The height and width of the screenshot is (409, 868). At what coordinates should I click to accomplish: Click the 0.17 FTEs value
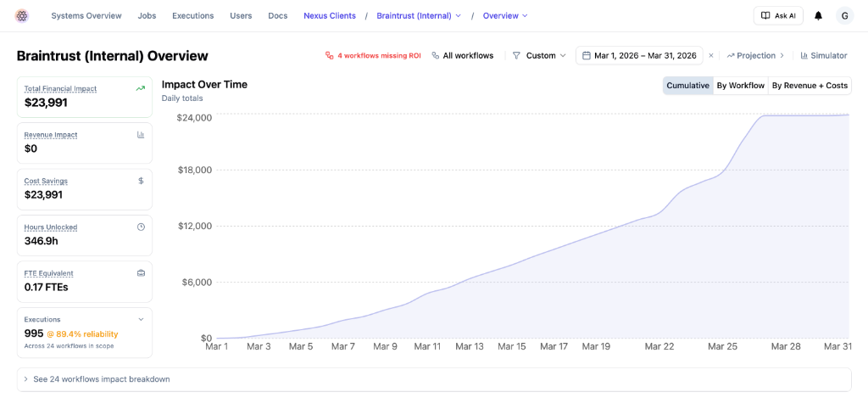pyautogui.click(x=47, y=287)
